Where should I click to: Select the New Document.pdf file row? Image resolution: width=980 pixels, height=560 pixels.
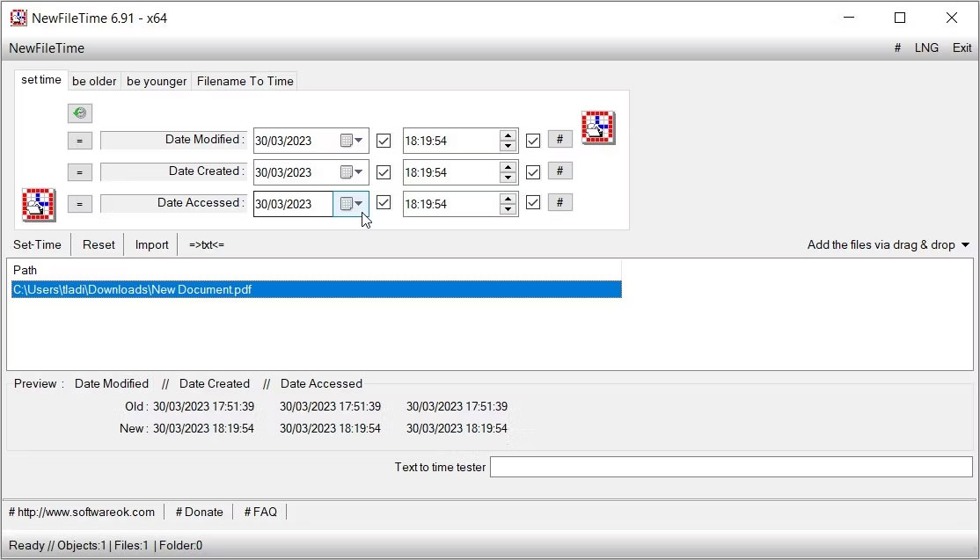click(x=316, y=290)
